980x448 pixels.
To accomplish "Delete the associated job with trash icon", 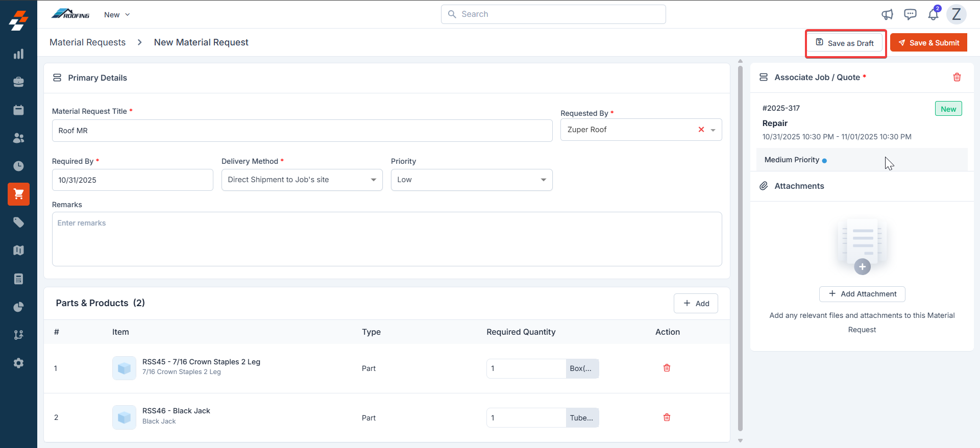I will click(x=957, y=77).
